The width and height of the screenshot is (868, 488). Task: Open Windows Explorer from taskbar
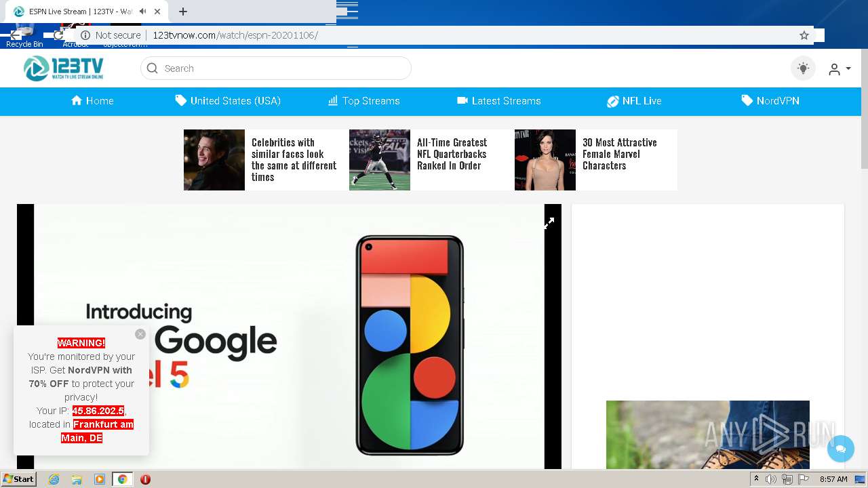[x=77, y=479]
